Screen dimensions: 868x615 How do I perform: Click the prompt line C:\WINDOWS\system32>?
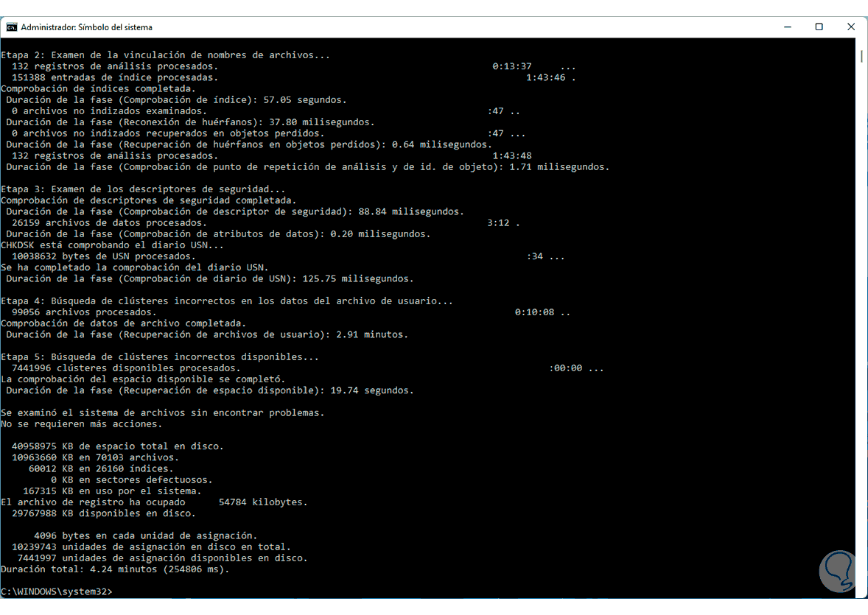click(x=57, y=591)
